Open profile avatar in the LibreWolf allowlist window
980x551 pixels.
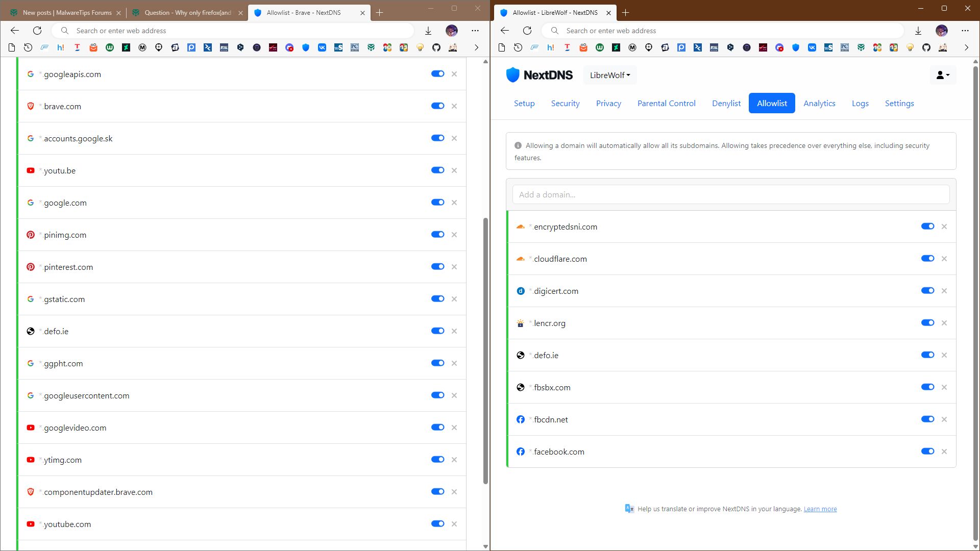click(942, 31)
